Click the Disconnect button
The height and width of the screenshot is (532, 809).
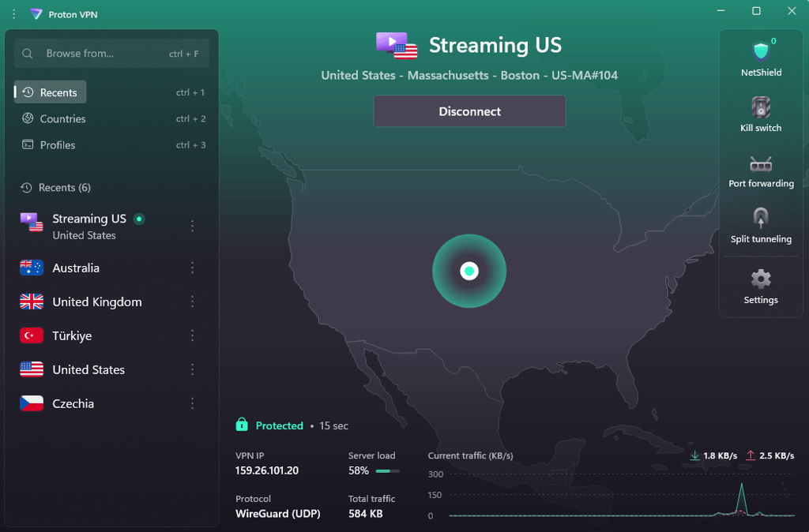469,111
